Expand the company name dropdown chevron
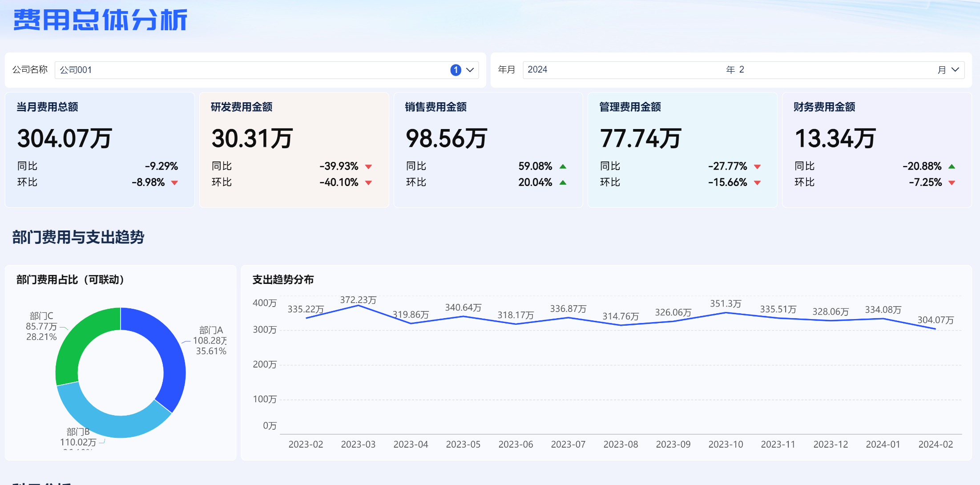This screenshot has width=980, height=485. (x=470, y=70)
